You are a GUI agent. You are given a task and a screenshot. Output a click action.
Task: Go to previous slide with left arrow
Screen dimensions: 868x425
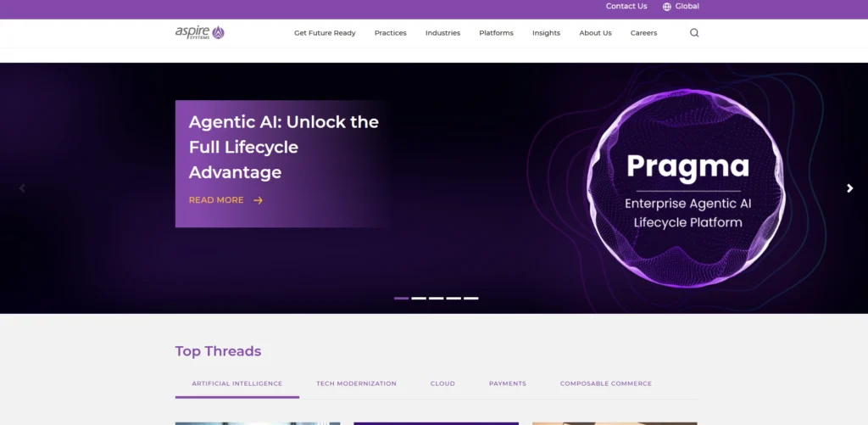(x=22, y=188)
